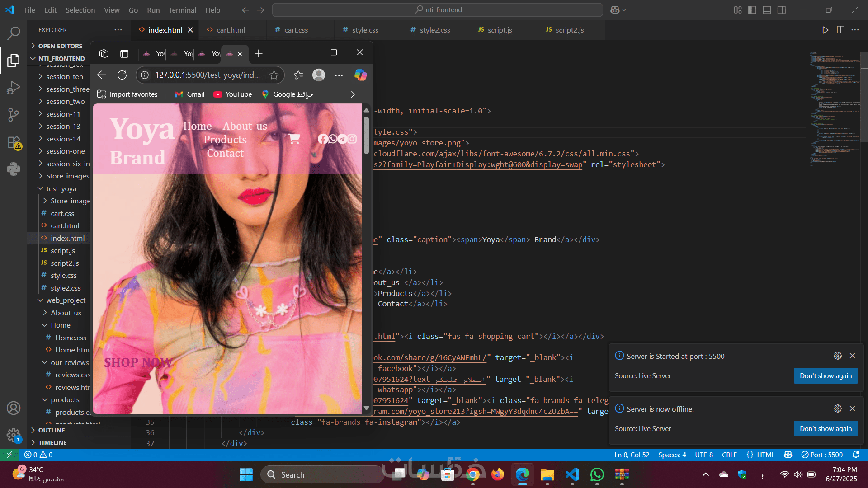Click the Products link on webpage
This screenshot has height=488, width=868.
point(225,140)
